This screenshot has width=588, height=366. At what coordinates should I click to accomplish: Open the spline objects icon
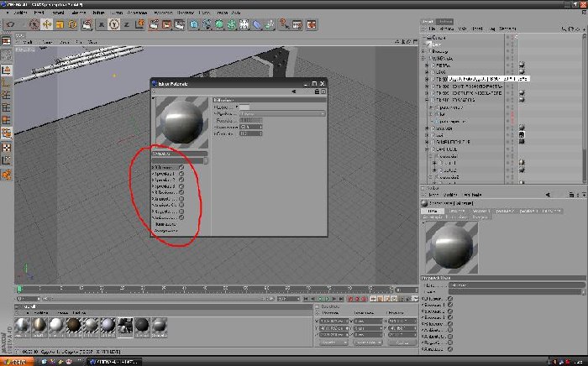pyautogui.click(x=207, y=24)
